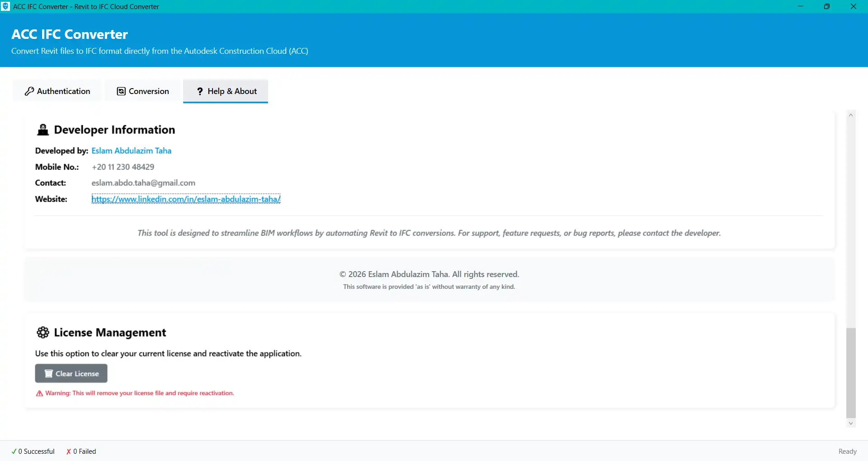Screen dimensions: 868x461
Task: Open the LinkedIn profile website link
Action: tap(186, 199)
